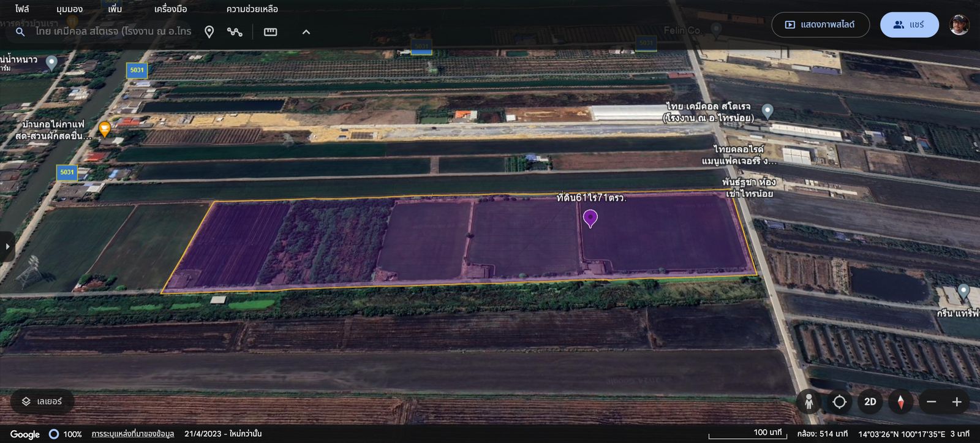Image resolution: width=980 pixels, height=443 pixels.
Task: Fly to my current location
Action: pos(839,402)
